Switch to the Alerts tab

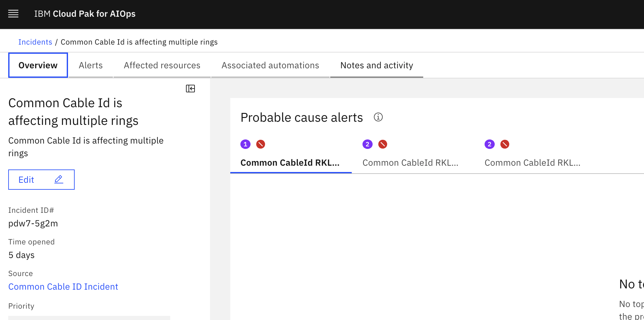(x=91, y=65)
